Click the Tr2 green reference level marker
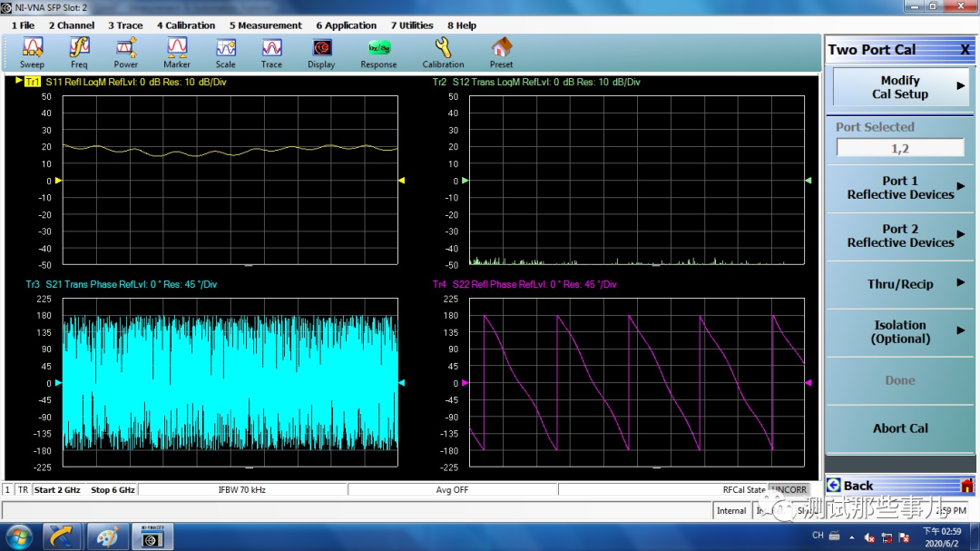Viewport: 980px width, 551px height. (x=465, y=180)
